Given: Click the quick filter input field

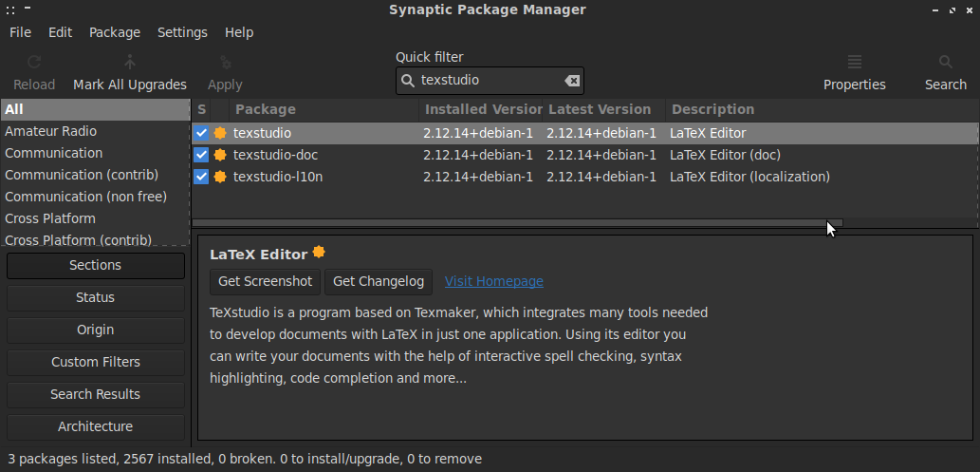Looking at the screenshot, I should click(490, 81).
